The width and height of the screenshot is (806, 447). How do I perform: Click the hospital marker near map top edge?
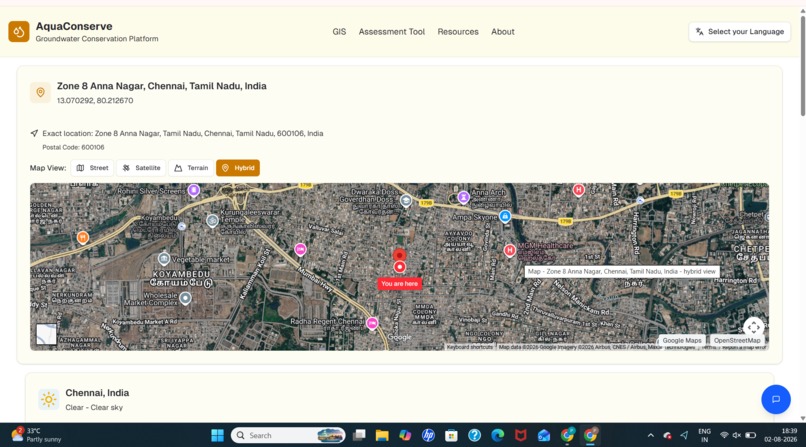coord(578,190)
